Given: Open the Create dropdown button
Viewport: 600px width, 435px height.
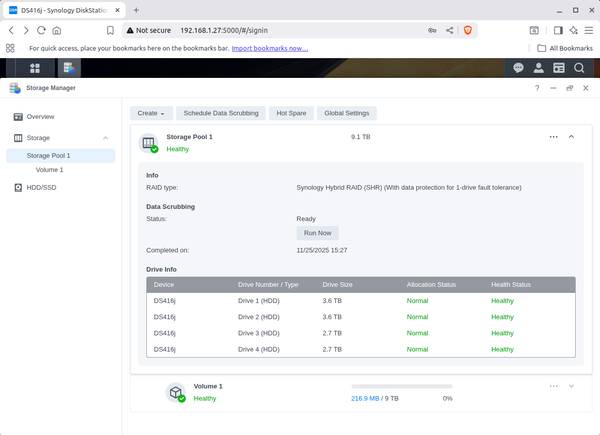Looking at the screenshot, I should [151, 113].
